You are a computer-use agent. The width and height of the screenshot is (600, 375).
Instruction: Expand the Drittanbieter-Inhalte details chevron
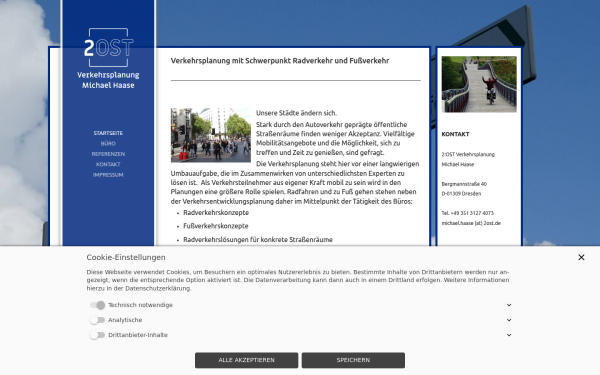coord(509,335)
